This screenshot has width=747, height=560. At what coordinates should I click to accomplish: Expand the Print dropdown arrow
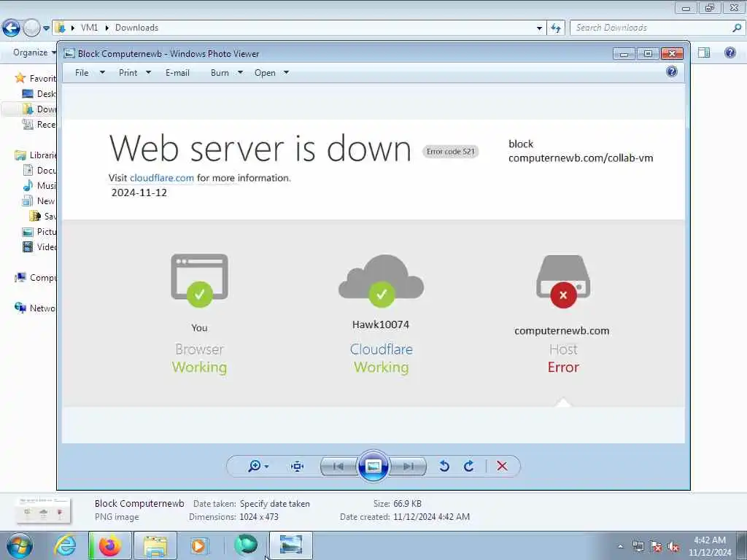click(148, 73)
